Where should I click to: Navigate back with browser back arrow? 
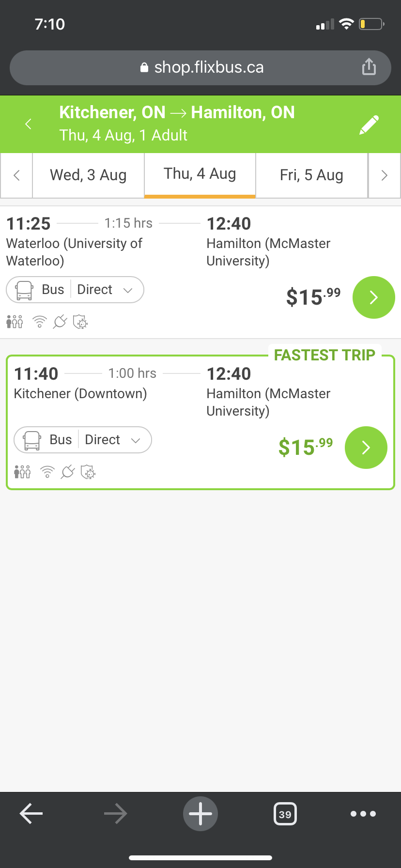[x=31, y=814]
